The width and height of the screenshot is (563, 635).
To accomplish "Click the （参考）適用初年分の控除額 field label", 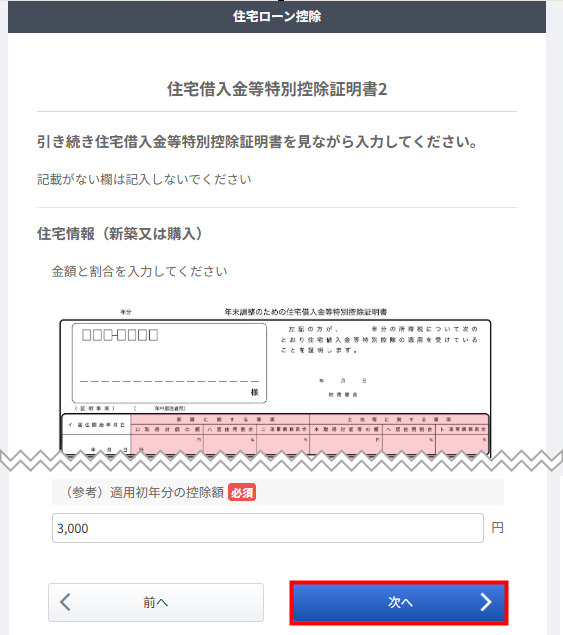I will coord(145,492).
